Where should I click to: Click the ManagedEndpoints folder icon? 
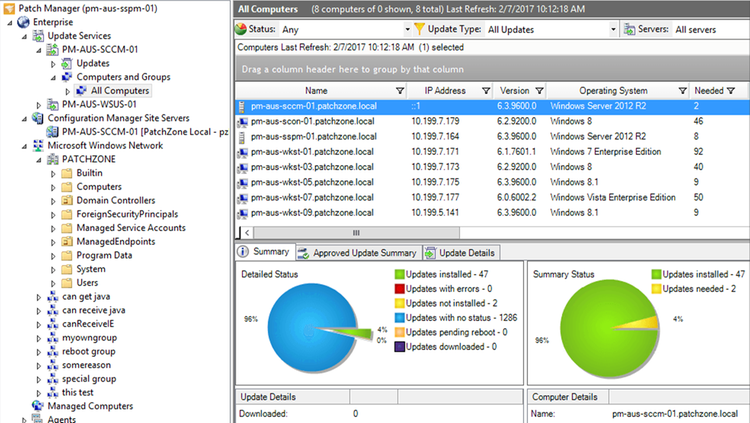[67, 242]
